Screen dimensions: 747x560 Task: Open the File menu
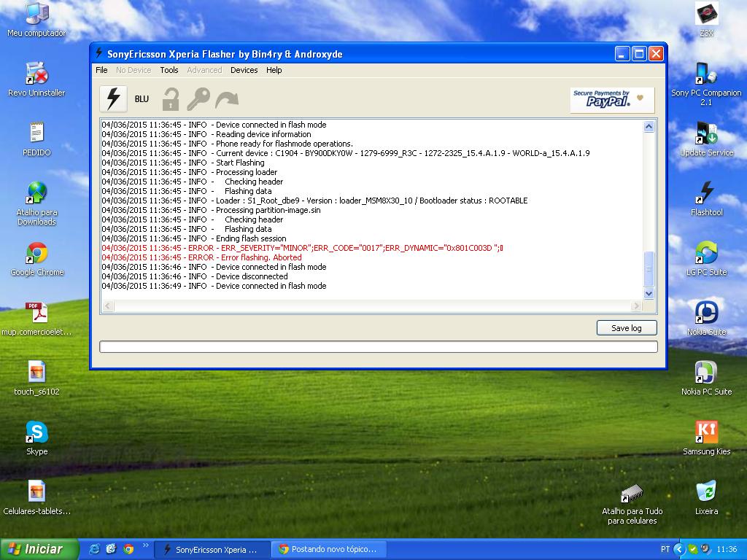point(101,70)
